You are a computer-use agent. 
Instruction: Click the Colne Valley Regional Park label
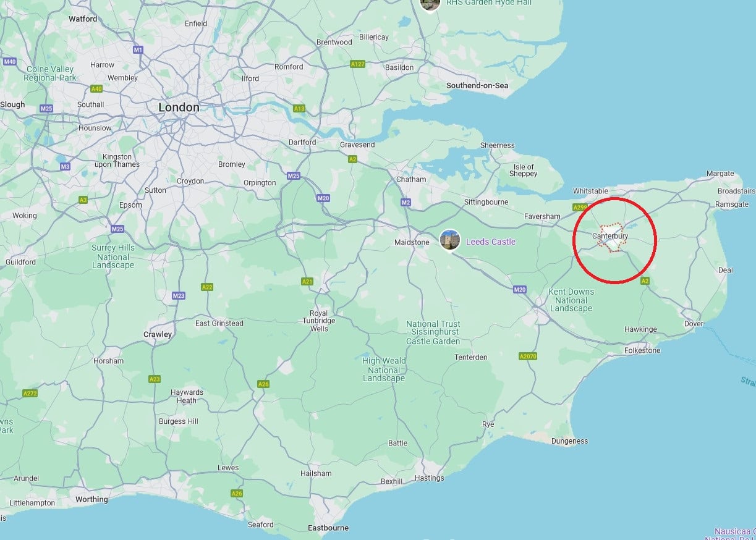(49, 74)
